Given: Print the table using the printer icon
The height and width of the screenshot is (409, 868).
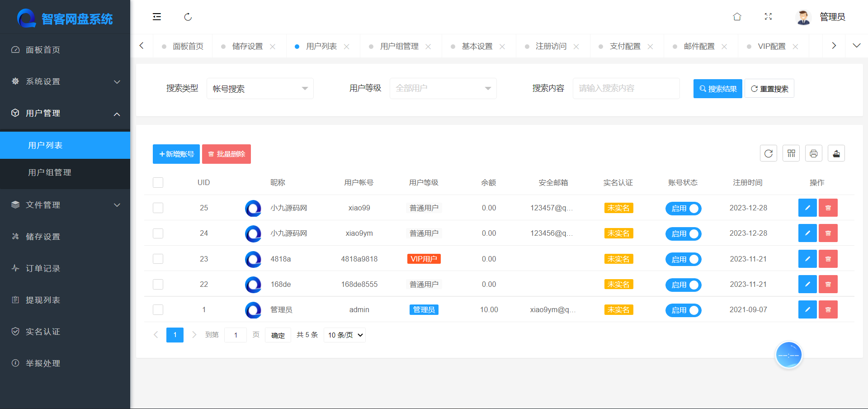Looking at the screenshot, I should click(814, 153).
